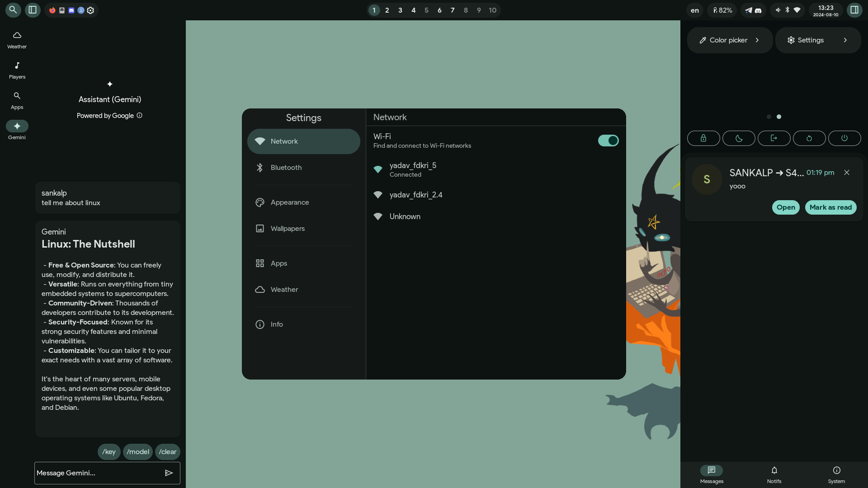This screenshot has height=488, width=868.
Task: Switch to the first quick panel page dot
Action: tap(769, 117)
